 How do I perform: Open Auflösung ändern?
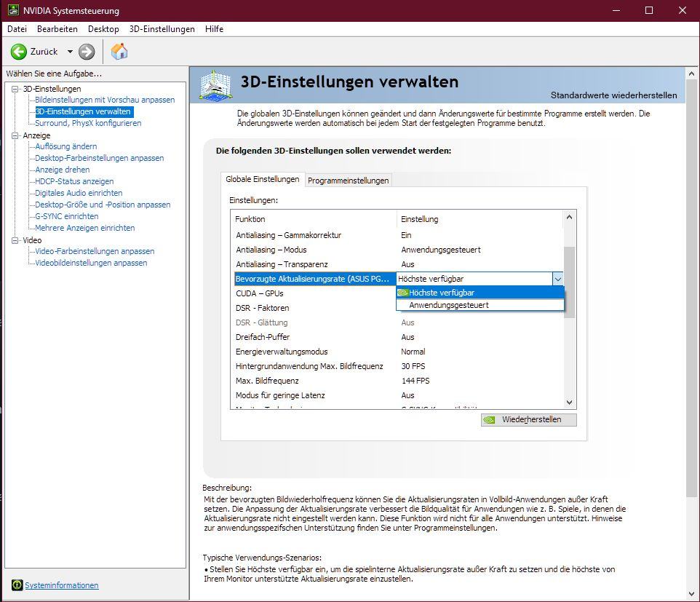[66, 146]
